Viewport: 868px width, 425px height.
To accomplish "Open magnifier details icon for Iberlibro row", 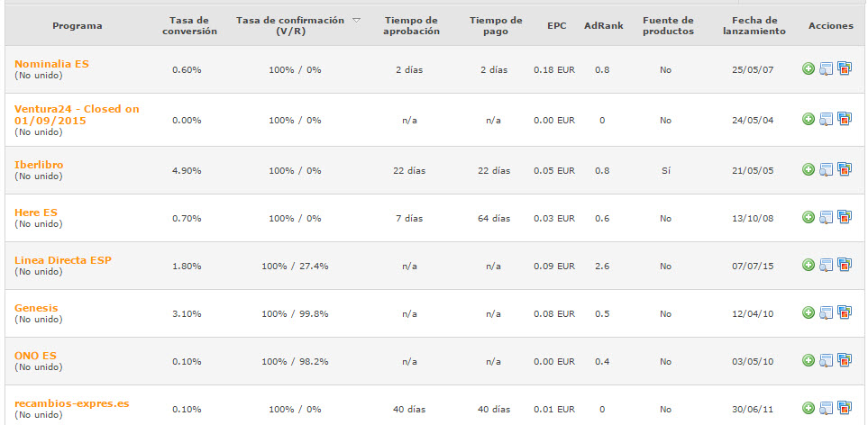I will click(x=826, y=169).
